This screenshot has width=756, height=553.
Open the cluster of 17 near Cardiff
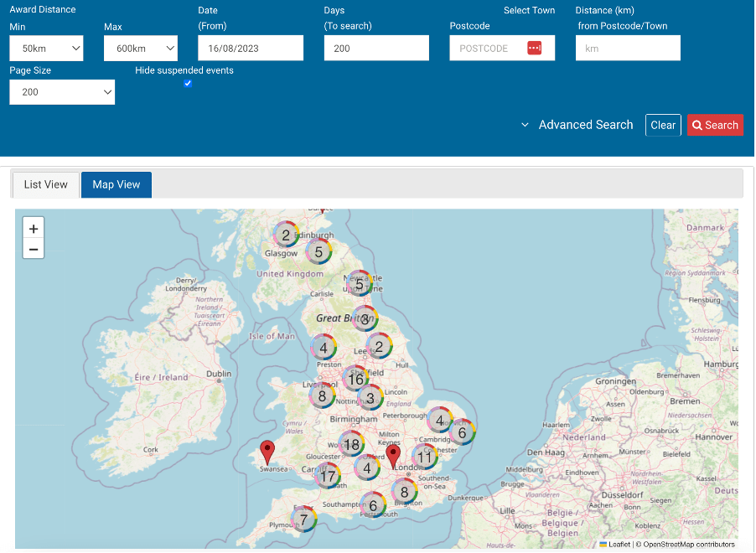[x=328, y=476]
